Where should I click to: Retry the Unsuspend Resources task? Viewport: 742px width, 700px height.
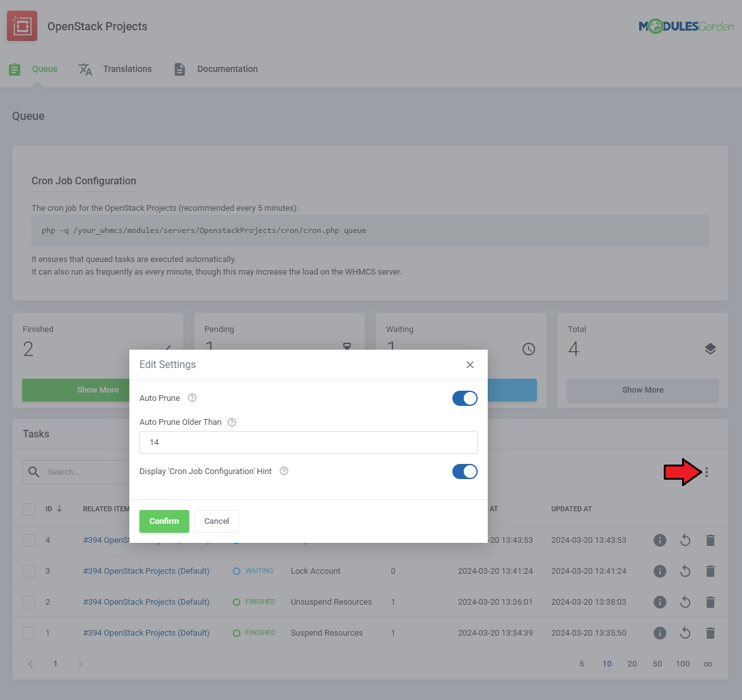[685, 602]
